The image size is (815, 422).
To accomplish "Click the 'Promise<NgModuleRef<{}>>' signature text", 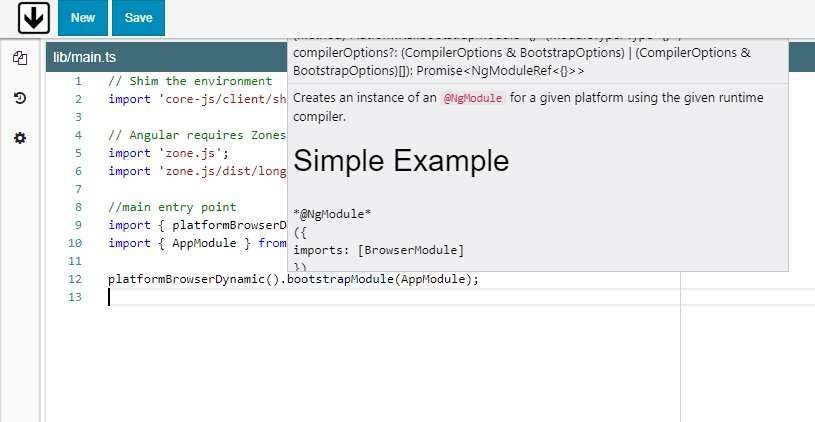I will click(501, 71).
